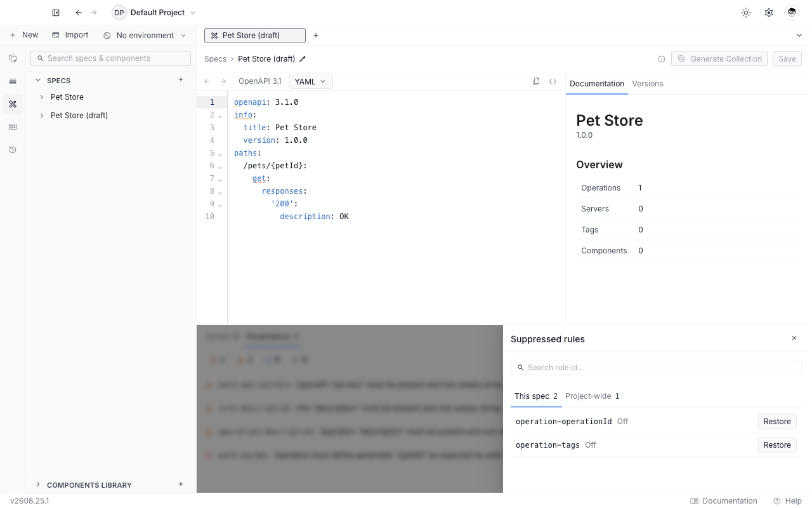This screenshot has width=812, height=508.
Task: Switch to the Project-wide tab
Action: 593,396
